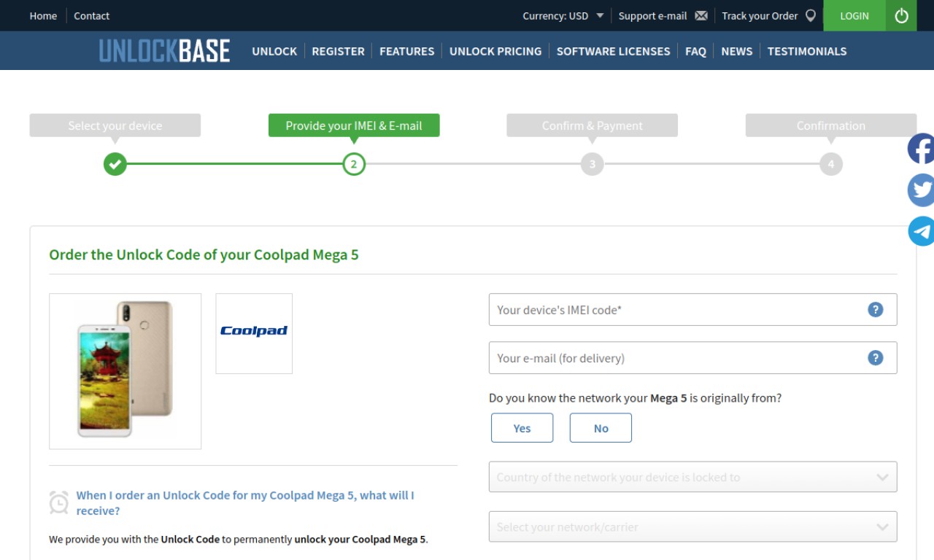This screenshot has width=934, height=560.
Task: Expand the country of network dropdown
Action: (x=692, y=477)
